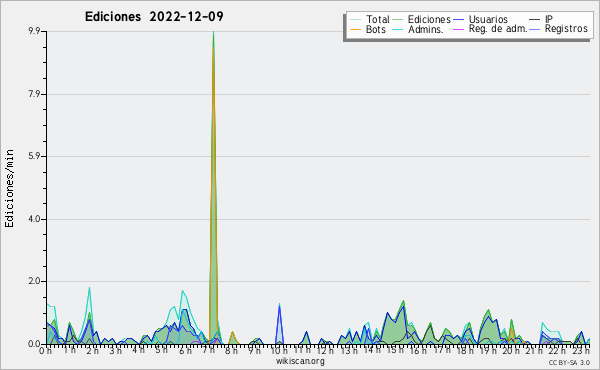
Task: Click the '19 h' x-axis label
Action: (487, 351)
